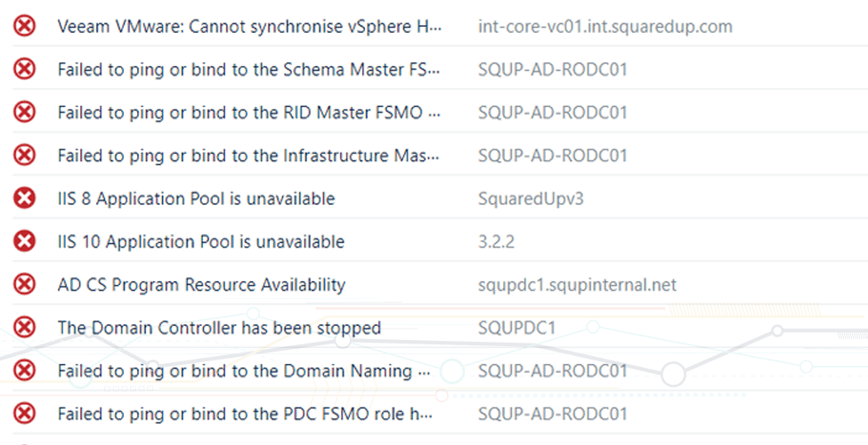This screenshot has height=445, width=868.
Task: Click the error icon beside Domain Naming alert
Action: (x=25, y=371)
